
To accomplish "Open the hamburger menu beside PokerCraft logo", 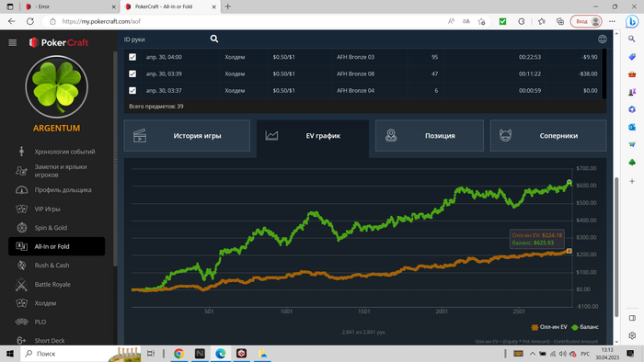I will point(12,42).
